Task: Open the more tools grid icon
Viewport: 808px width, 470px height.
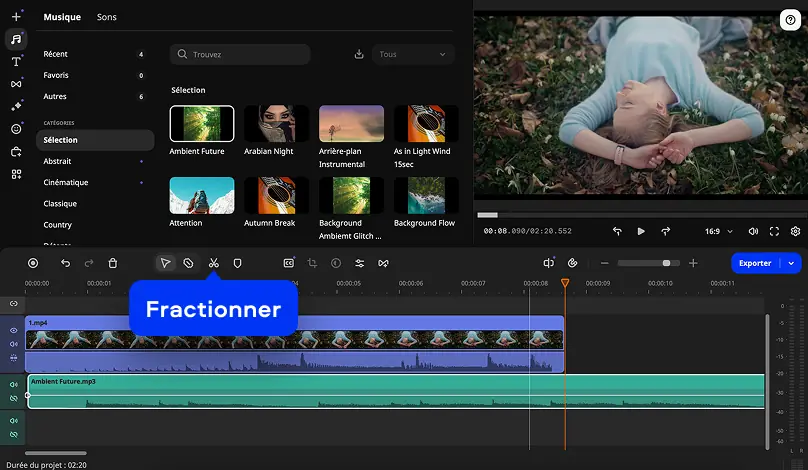Action: tap(16, 174)
